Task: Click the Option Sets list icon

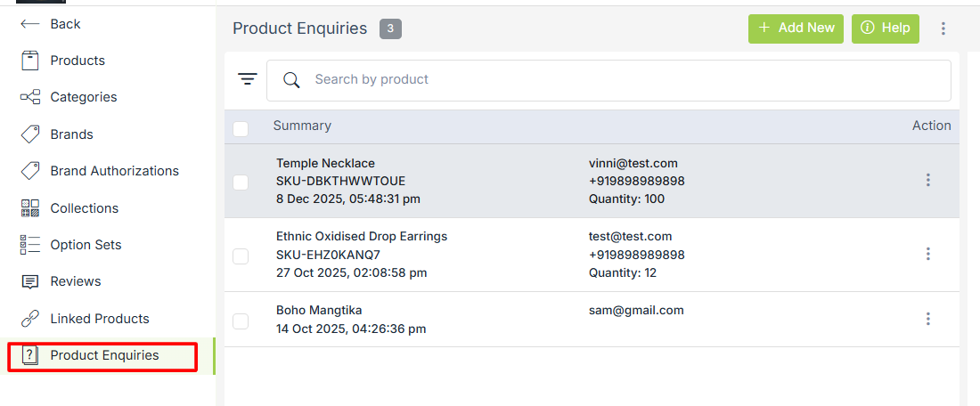Action: 30,245
